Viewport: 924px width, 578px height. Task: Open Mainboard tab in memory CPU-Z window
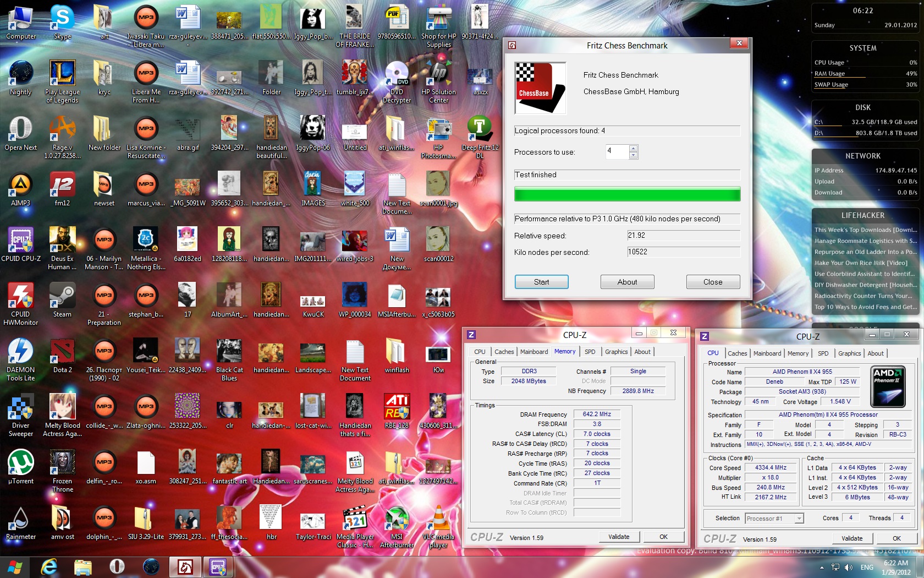(533, 352)
